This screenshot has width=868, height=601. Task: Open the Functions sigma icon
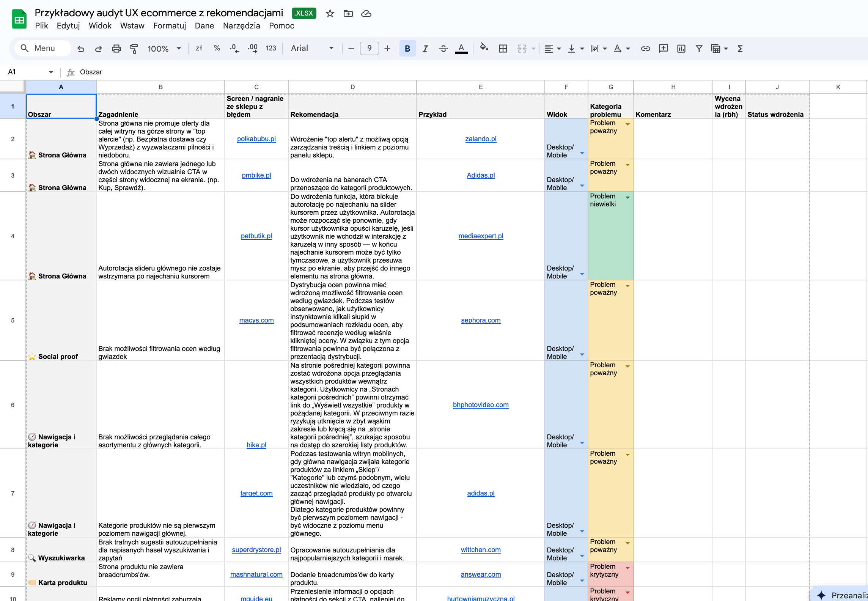click(x=740, y=49)
